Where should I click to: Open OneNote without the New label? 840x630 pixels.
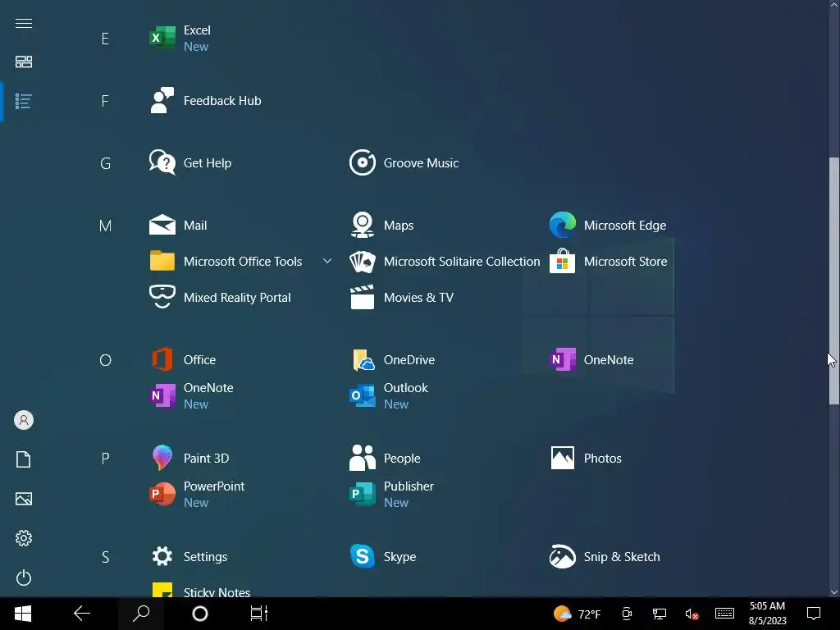pyautogui.click(x=592, y=360)
